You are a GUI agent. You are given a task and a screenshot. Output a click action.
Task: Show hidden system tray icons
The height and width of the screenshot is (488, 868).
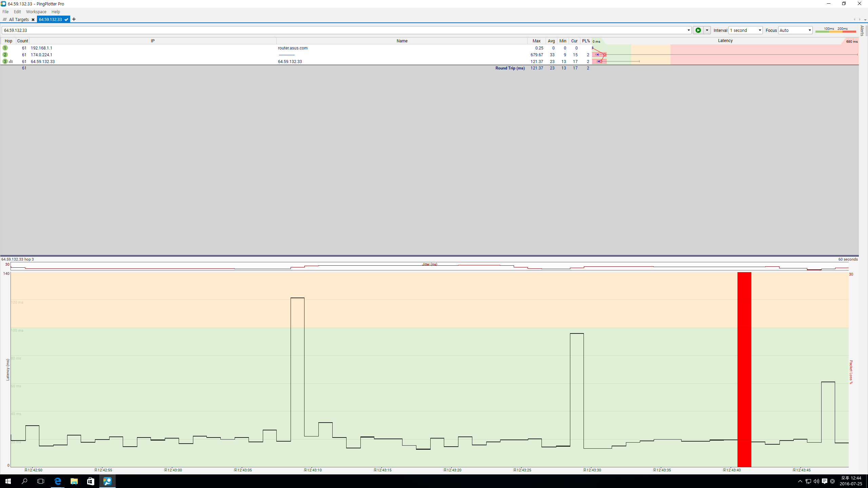tap(800, 481)
